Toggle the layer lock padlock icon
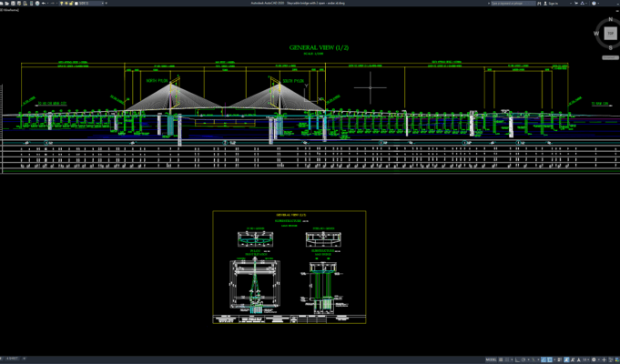620x364 pixels. (71, 3)
